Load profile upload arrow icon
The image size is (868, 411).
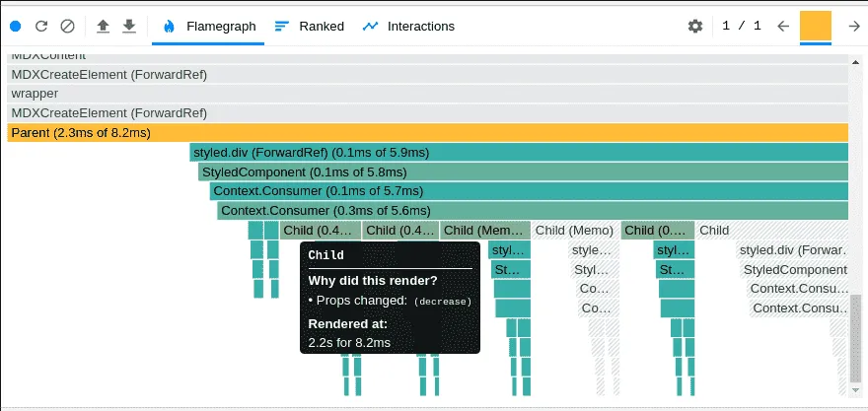103,26
